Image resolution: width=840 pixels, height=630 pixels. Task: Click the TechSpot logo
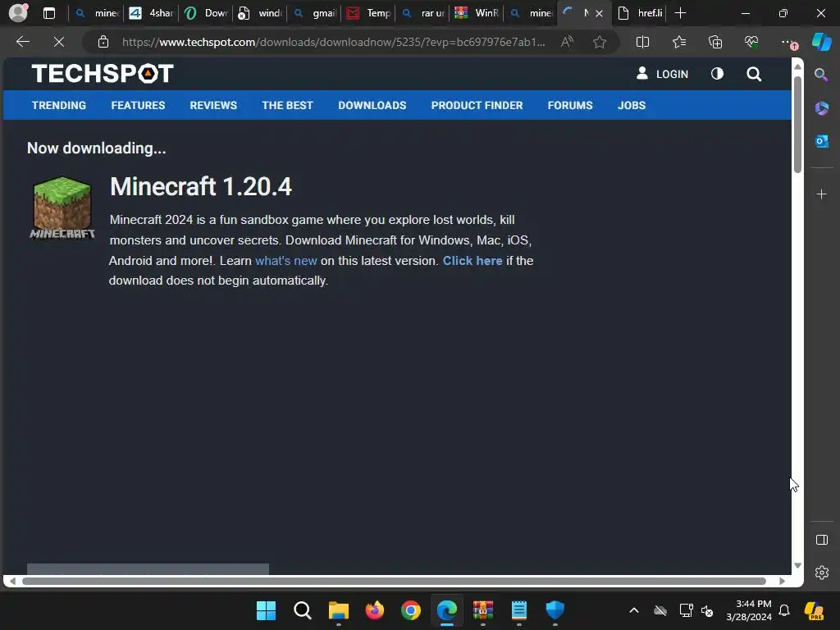[103, 73]
